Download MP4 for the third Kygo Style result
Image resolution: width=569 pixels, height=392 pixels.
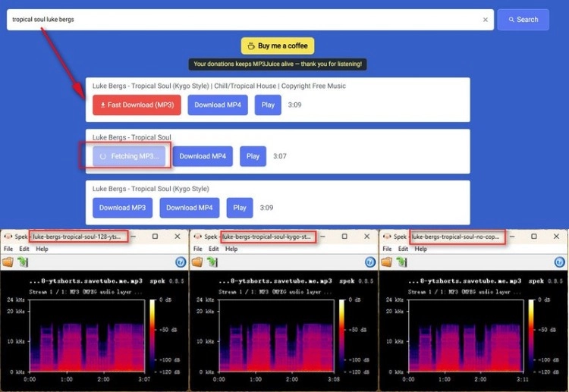point(190,208)
